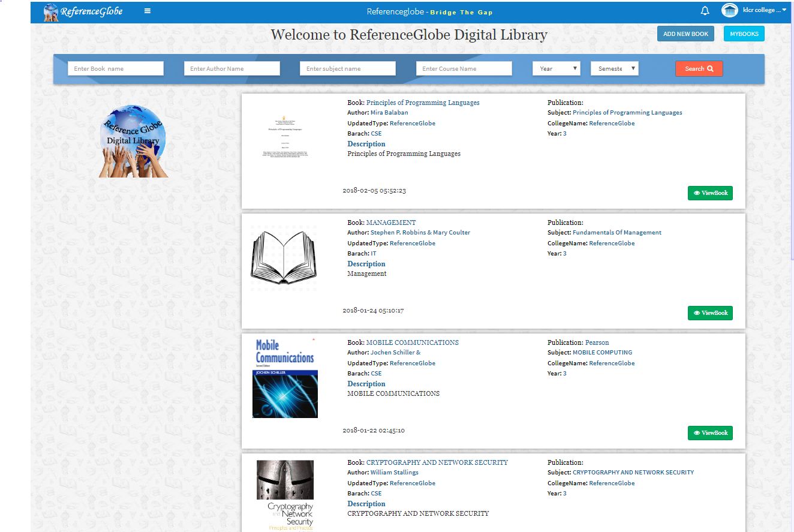Open CRYPTOGRAPHY AND NETWORK SECURITY book title
Viewport: 794px width, 532px height.
[x=437, y=462]
